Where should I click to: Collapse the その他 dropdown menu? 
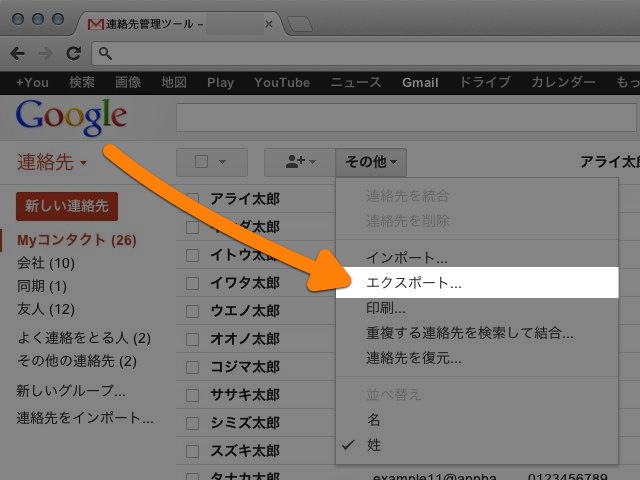coord(371,162)
